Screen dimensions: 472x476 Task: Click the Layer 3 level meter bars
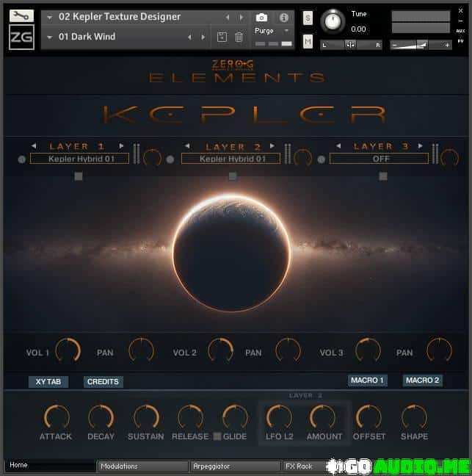[435, 154]
